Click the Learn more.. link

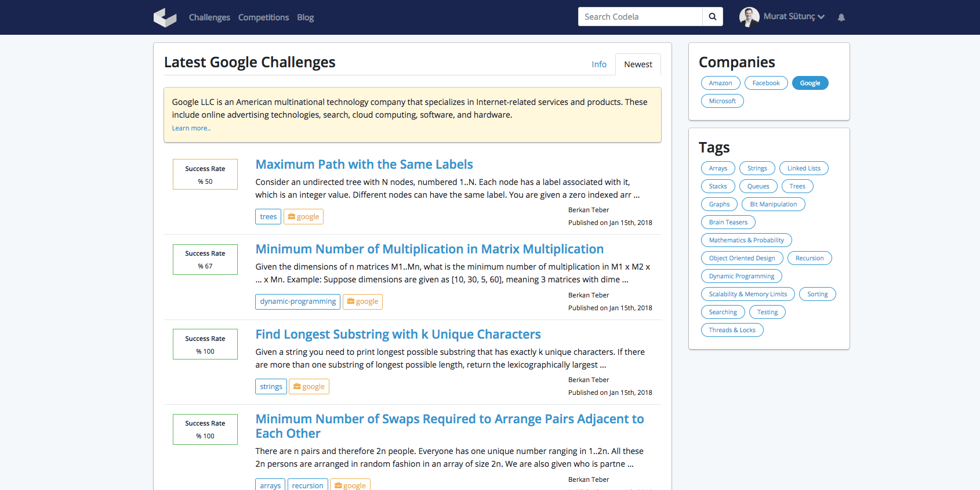[191, 129]
